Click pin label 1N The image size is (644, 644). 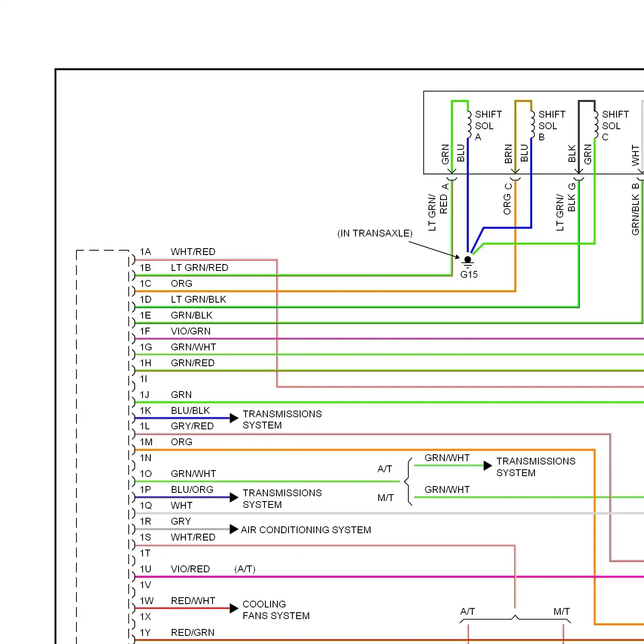pos(146,458)
